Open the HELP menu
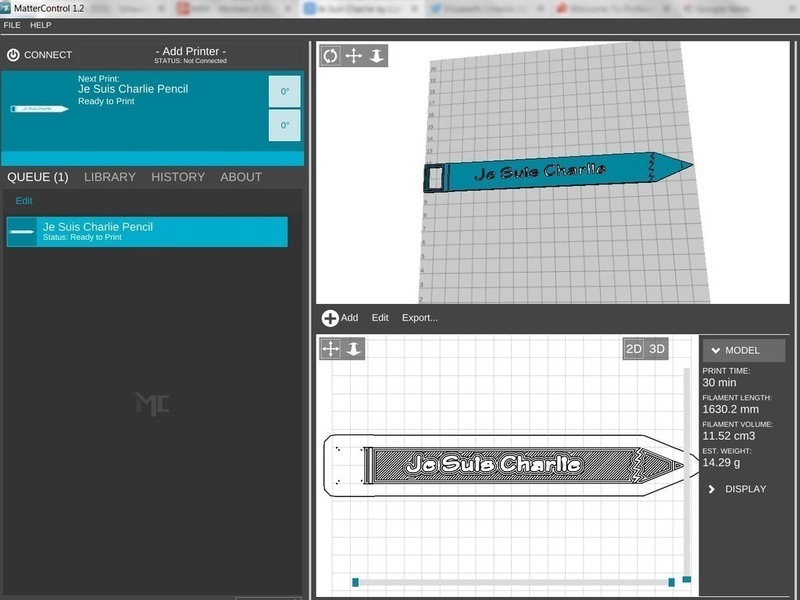 tap(41, 25)
